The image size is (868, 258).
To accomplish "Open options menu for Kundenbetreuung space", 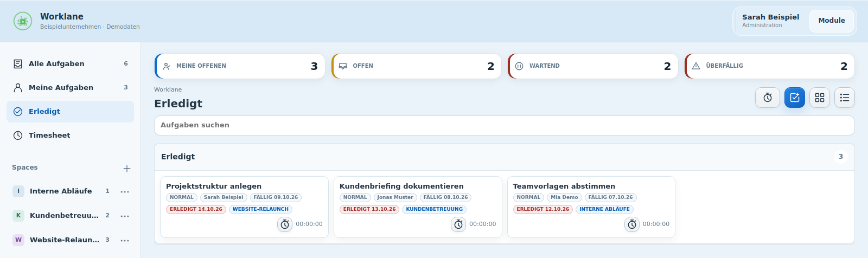I will click(x=125, y=216).
